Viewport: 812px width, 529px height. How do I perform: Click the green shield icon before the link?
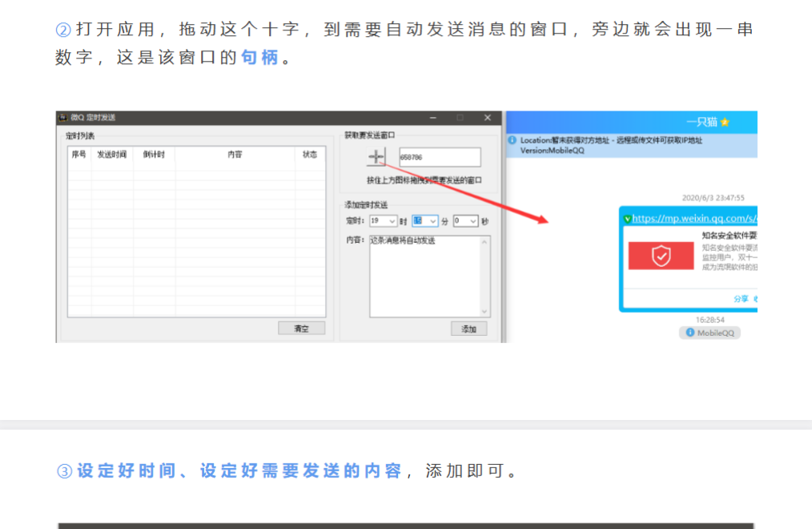pyautogui.click(x=627, y=218)
